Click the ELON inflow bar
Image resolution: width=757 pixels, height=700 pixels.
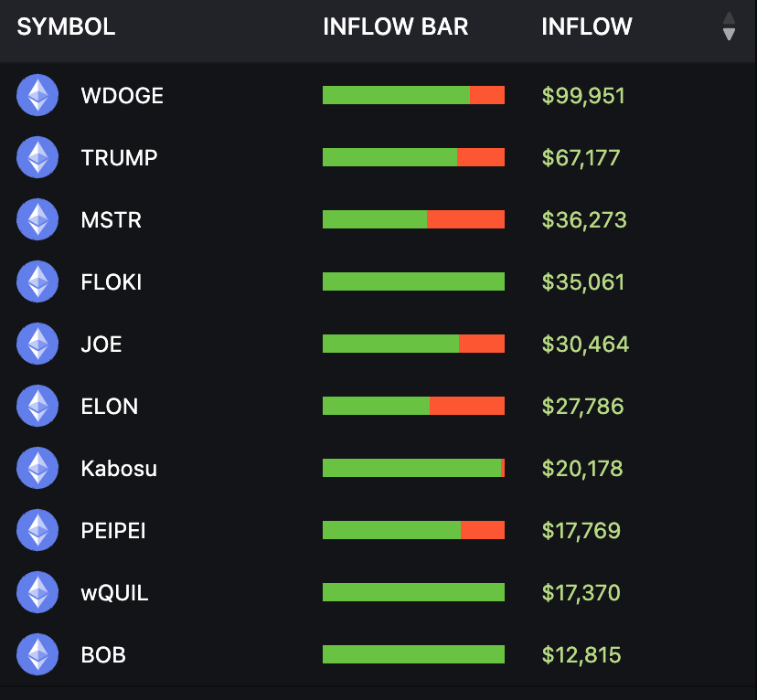pyautogui.click(x=414, y=406)
